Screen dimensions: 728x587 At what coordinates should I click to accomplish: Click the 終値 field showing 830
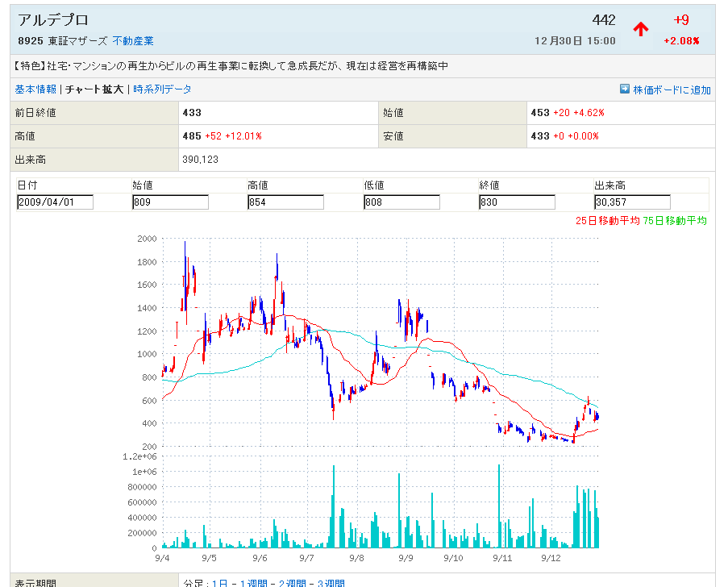point(517,202)
